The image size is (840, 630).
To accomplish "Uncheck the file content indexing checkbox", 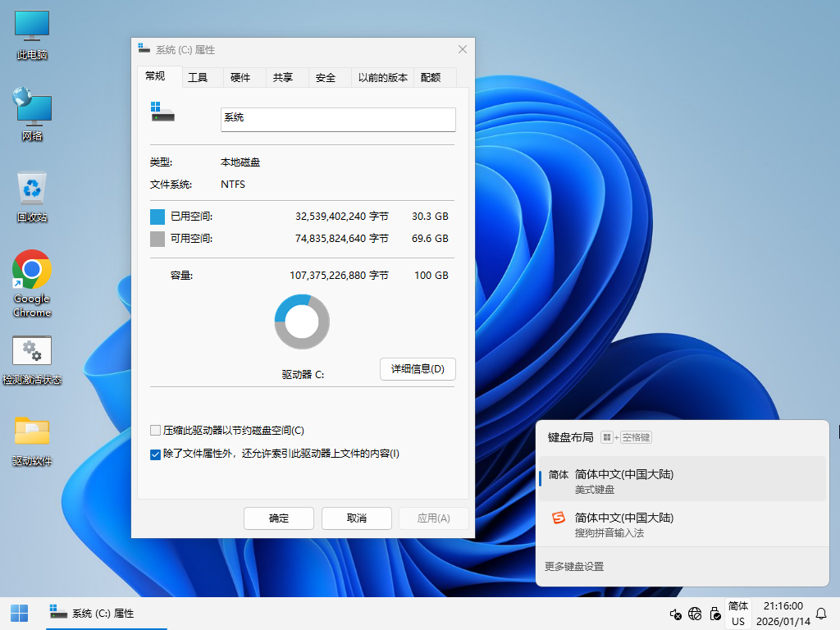I will click(x=156, y=454).
